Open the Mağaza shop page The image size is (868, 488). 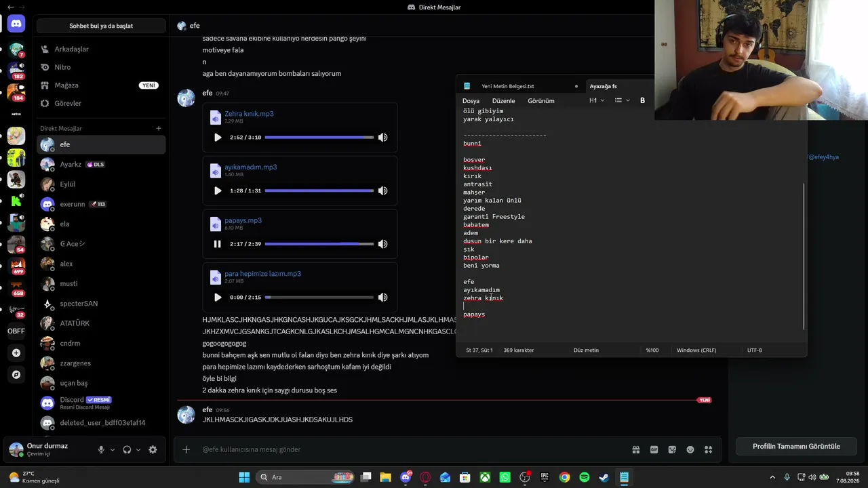101,85
